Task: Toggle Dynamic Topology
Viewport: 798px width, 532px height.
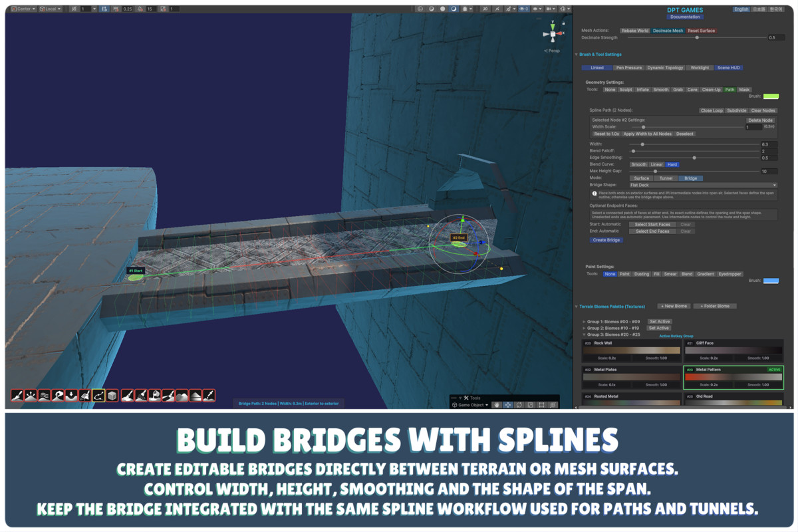Action: (x=665, y=68)
